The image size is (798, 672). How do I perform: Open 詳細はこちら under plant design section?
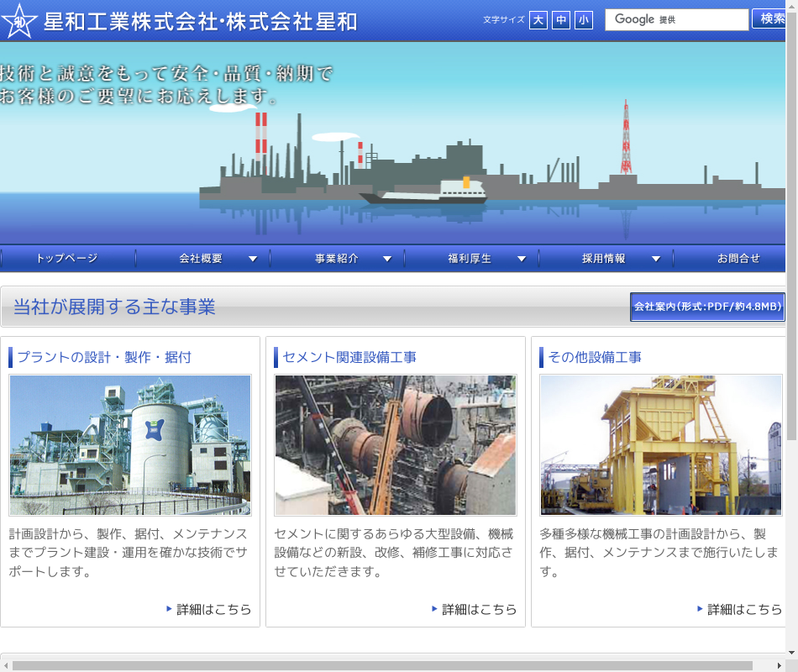coord(213,609)
